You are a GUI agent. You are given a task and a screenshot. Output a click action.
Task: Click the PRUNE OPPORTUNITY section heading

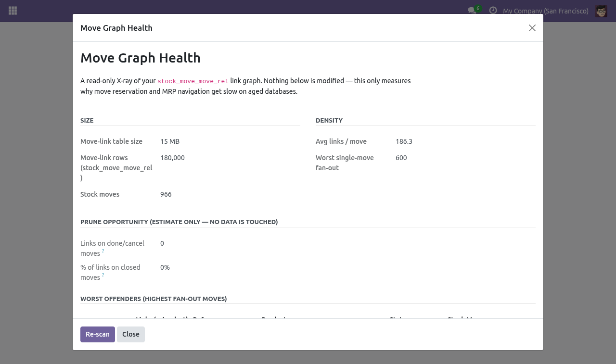coord(179,222)
